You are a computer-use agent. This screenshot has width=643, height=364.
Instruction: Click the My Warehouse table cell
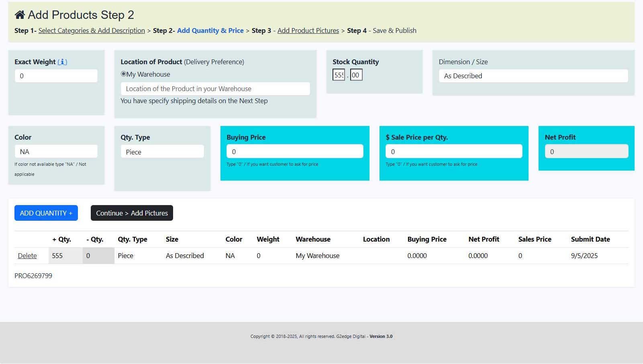[317, 256]
